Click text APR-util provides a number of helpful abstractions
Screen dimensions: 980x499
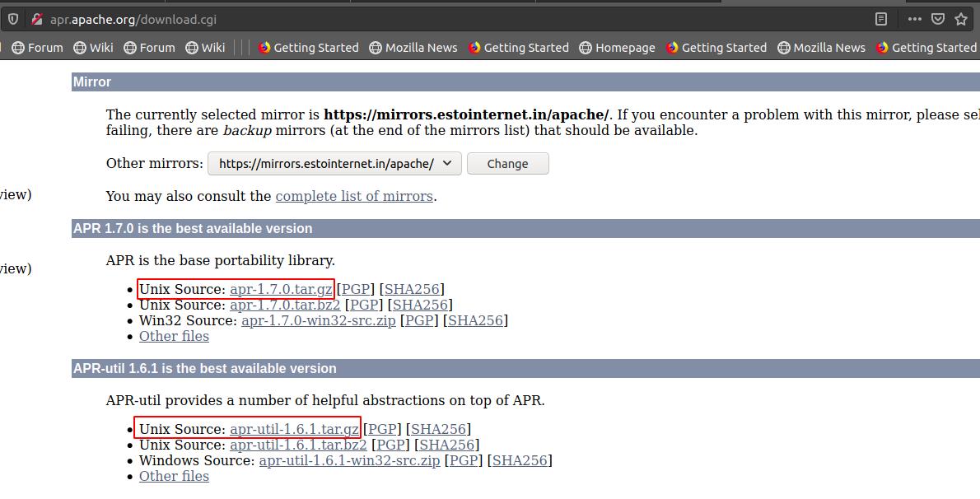(x=325, y=401)
